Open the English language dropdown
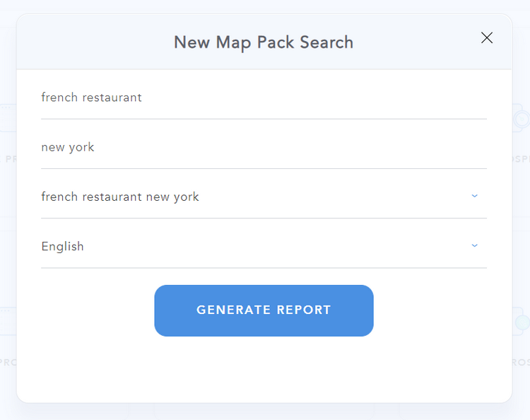 click(x=264, y=247)
